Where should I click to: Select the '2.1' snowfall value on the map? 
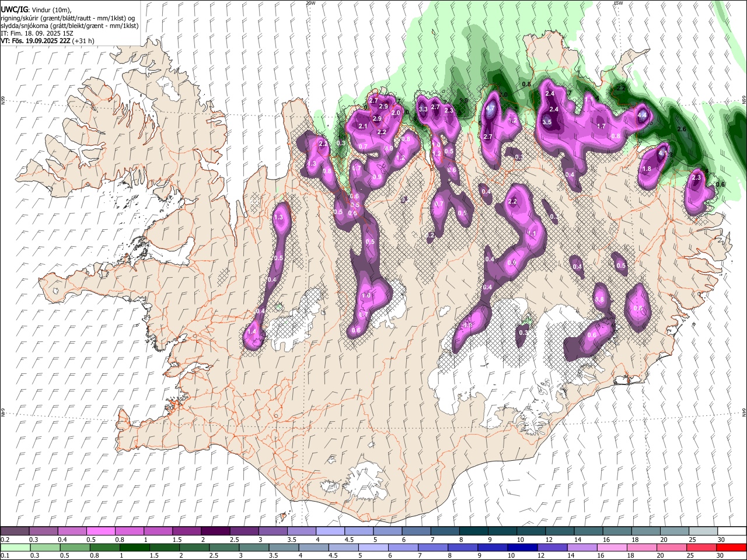[363, 127]
